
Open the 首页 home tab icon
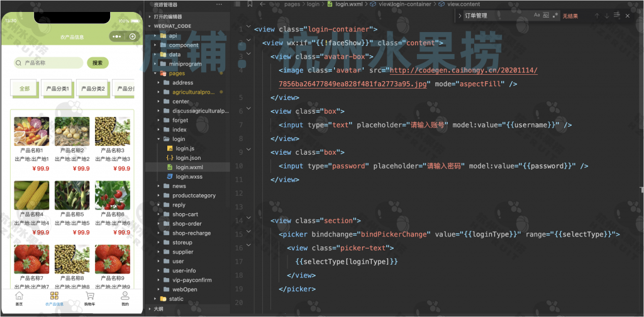click(19, 298)
